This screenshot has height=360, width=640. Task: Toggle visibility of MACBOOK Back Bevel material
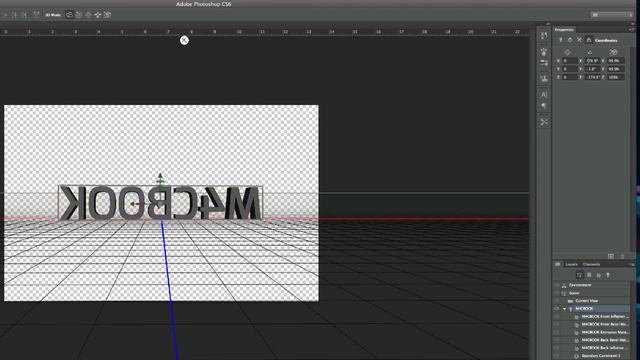(x=556, y=340)
